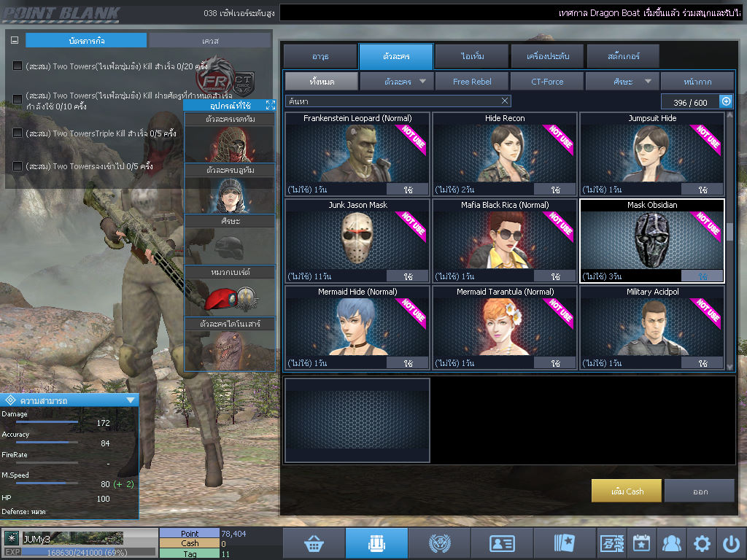Select the Mermaid Tarantula portrait
The image size is (747, 560).
505,326
